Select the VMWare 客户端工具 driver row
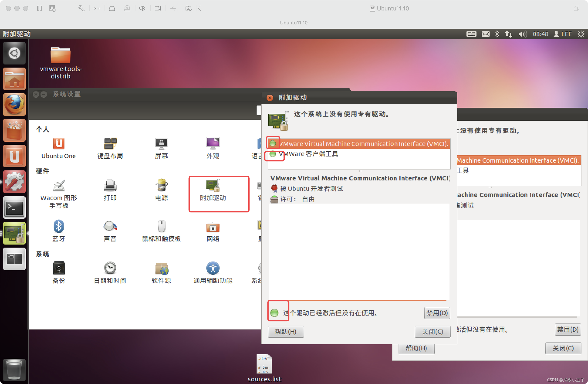The image size is (588, 384). 359,154
